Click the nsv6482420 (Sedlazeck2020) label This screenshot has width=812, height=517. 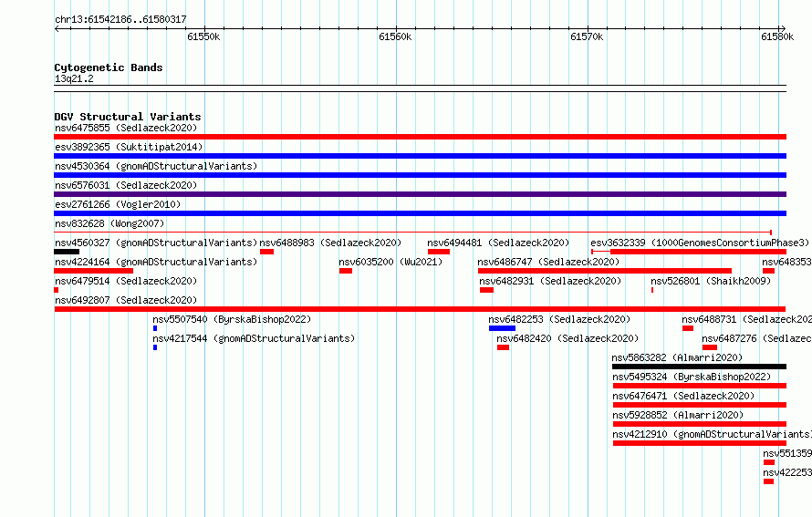point(567,338)
